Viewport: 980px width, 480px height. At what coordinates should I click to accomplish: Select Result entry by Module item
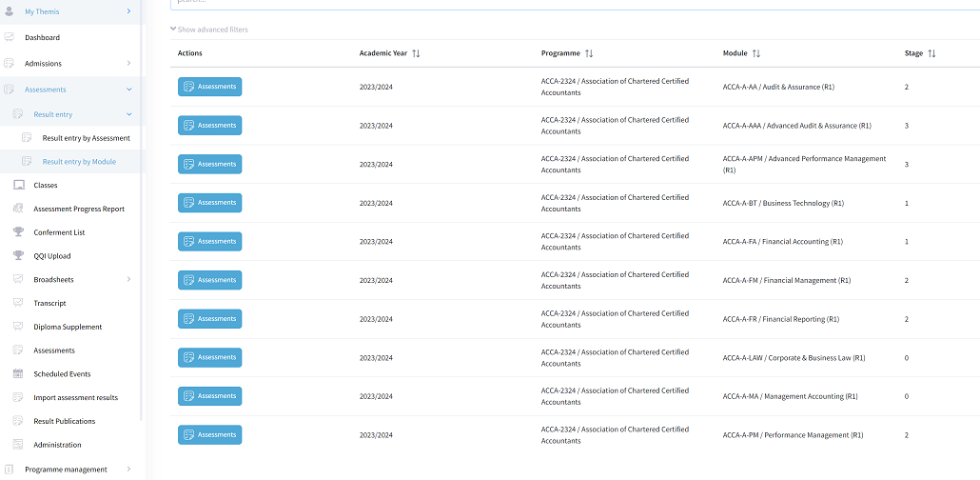pos(79,162)
